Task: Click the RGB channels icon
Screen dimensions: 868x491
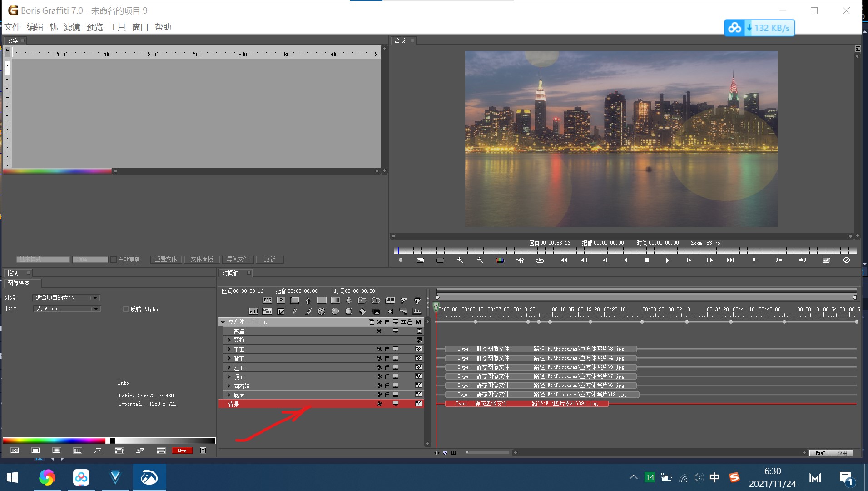Action: (500, 260)
